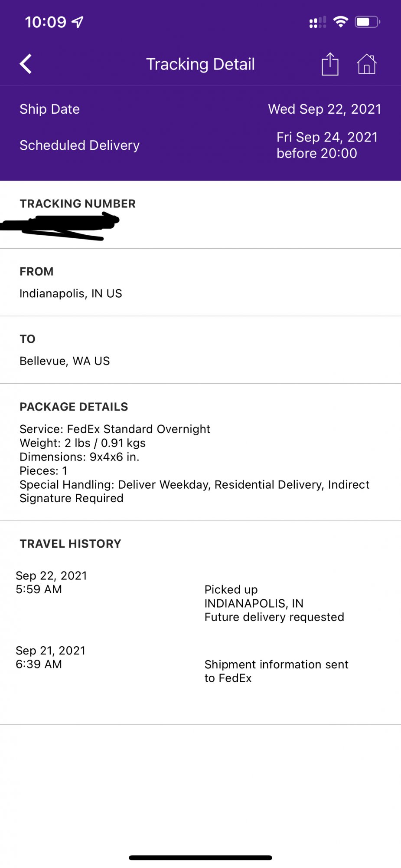Image resolution: width=401 pixels, height=868 pixels.
Task: Tap the TO Bellevue, WA US address
Action: pos(65,361)
